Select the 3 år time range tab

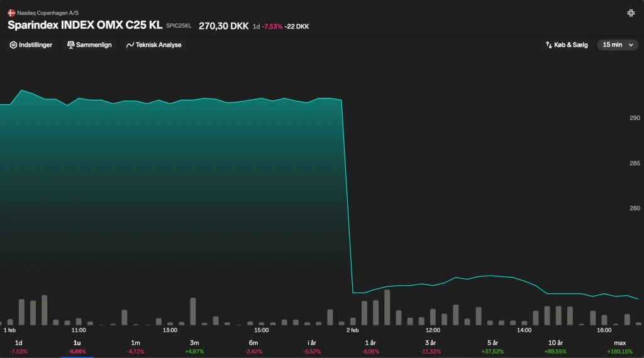point(430,347)
